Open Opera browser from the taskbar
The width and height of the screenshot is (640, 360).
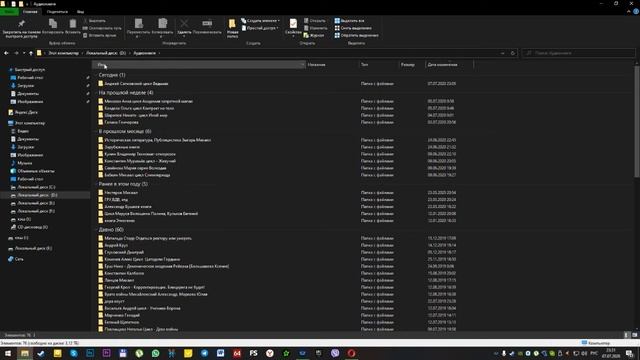[351, 353]
